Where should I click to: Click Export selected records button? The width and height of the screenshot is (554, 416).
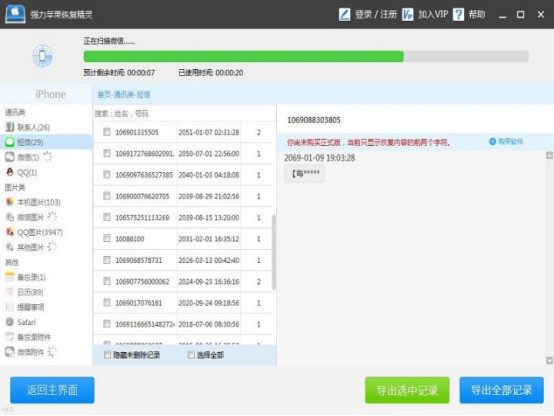(x=407, y=390)
